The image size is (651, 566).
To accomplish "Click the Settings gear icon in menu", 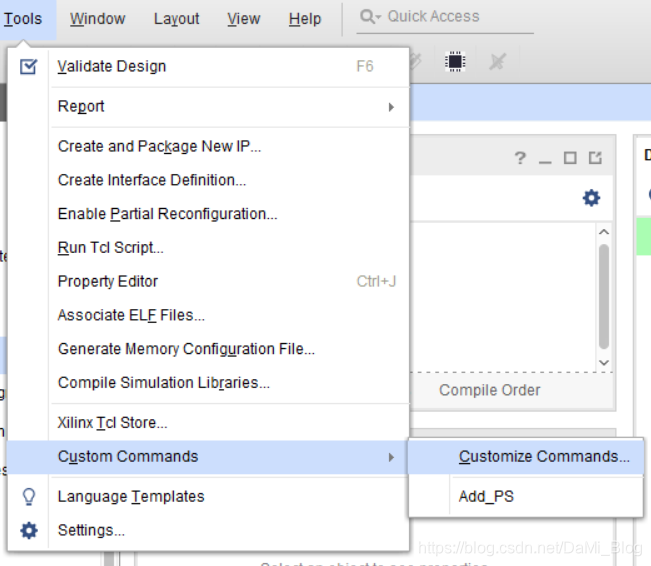I will click(x=29, y=530).
